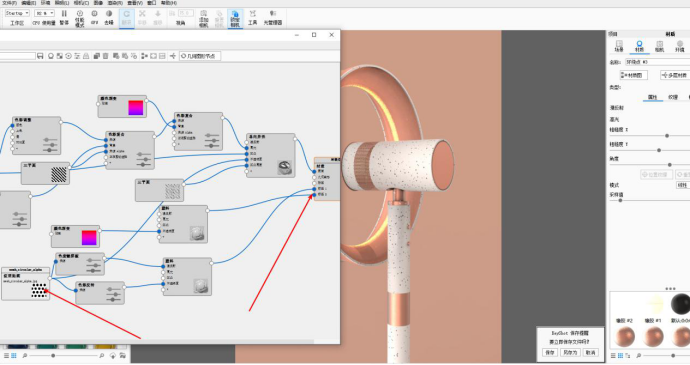Click the three-dots panel handle above the material list
This screenshot has height=365, width=690.
tap(670, 288)
